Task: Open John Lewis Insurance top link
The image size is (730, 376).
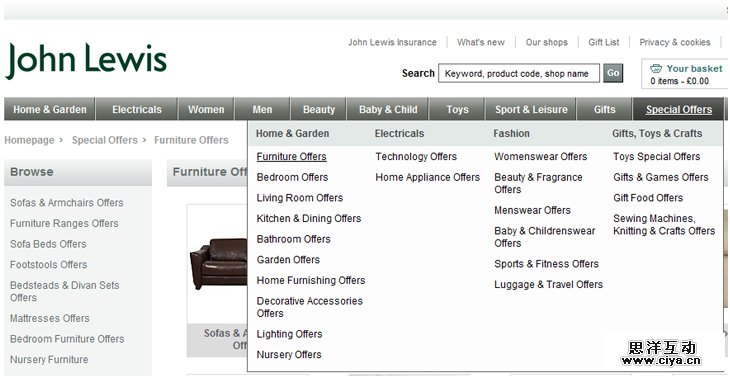Action: click(392, 42)
